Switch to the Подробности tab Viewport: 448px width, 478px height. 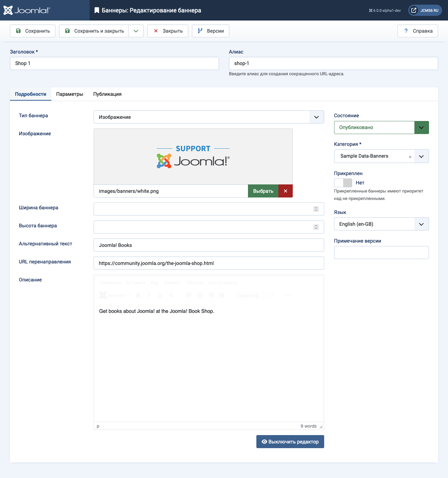tap(30, 94)
